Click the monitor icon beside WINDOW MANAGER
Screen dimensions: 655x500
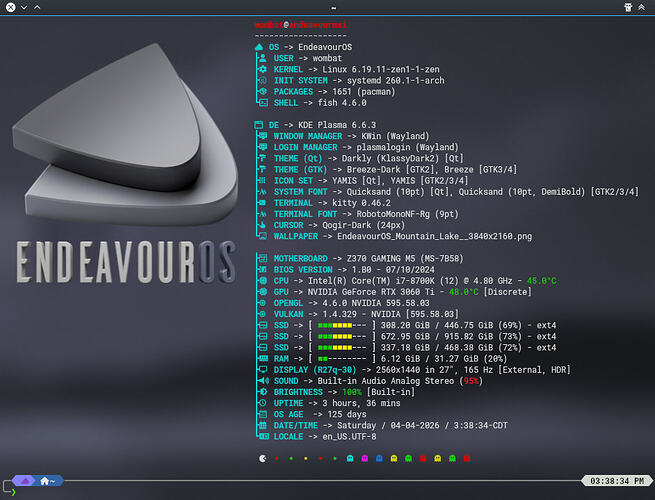pyautogui.click(x=263, y=136)
